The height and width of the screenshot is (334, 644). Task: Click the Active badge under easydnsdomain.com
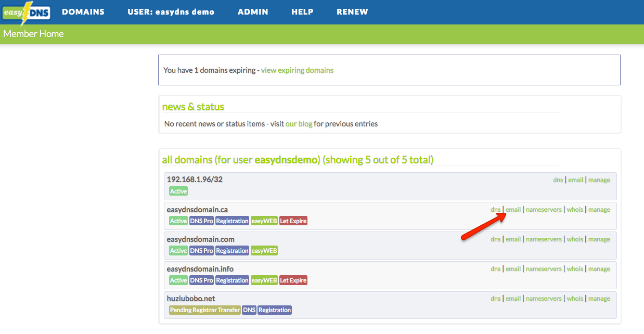point(178,251)
